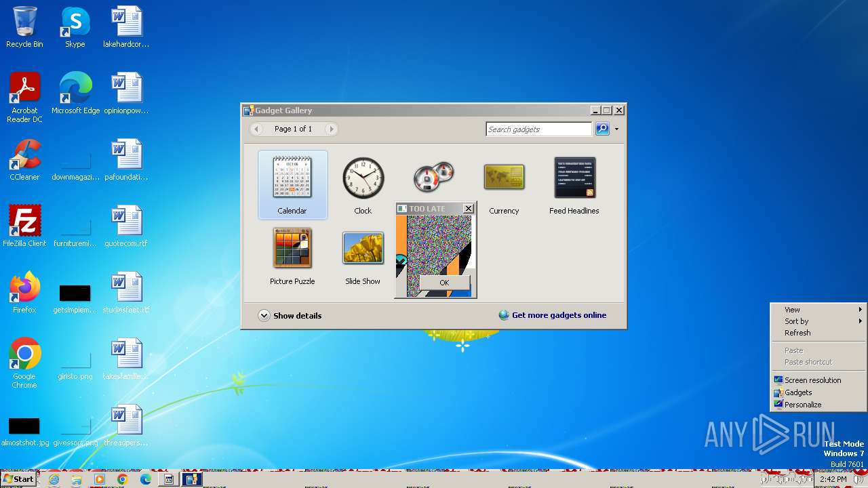The height and width of the screenshot is (488, 868).
Task: Open the Sort by submenu
Action: coord(818,321)
